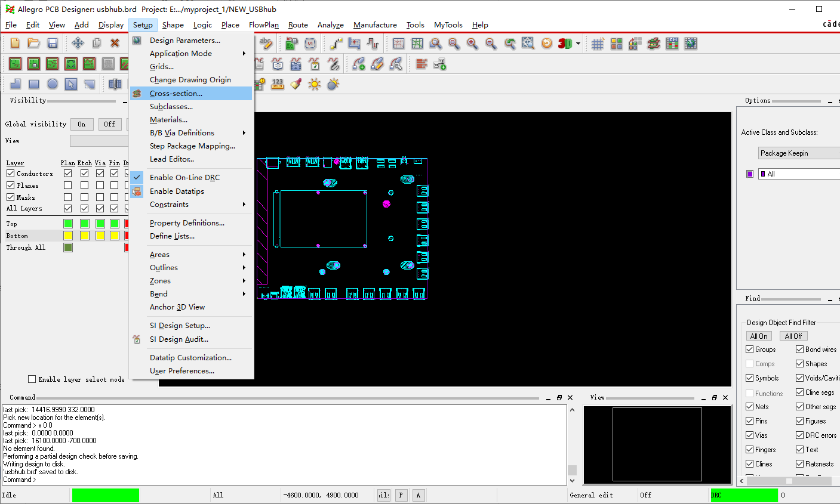
Task: Choose Grids from the Setup menu
Action: pyautogui.click(x=191, y=67)
